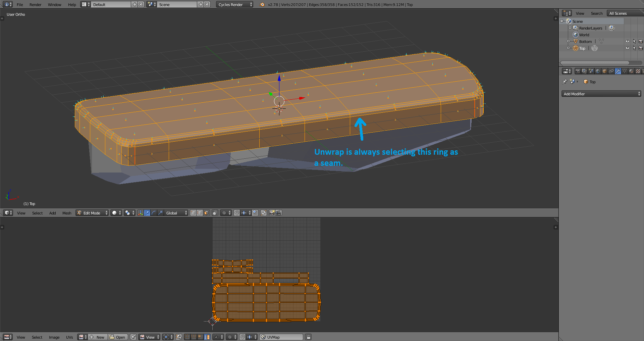Open the World properties tab
644x341 pixels.
tap(598, 71)
